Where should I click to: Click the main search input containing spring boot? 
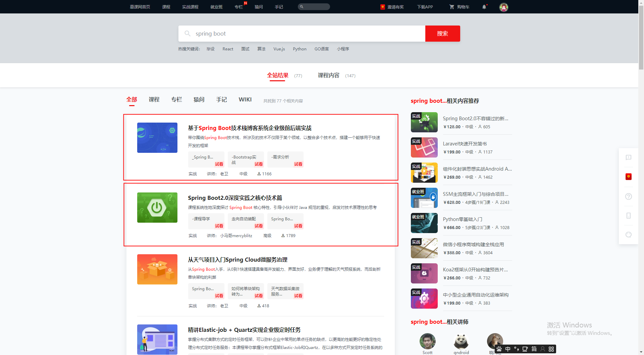(x=302, y=34)
